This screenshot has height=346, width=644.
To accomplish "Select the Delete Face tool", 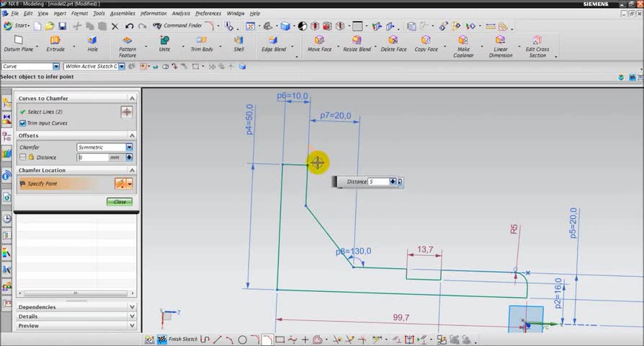I will (393, 43).
